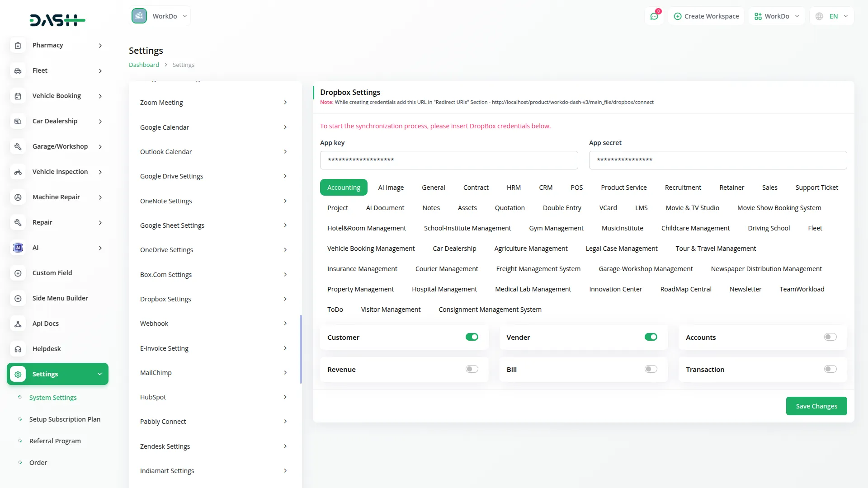Switch to the CRM tab

(546, 187)
